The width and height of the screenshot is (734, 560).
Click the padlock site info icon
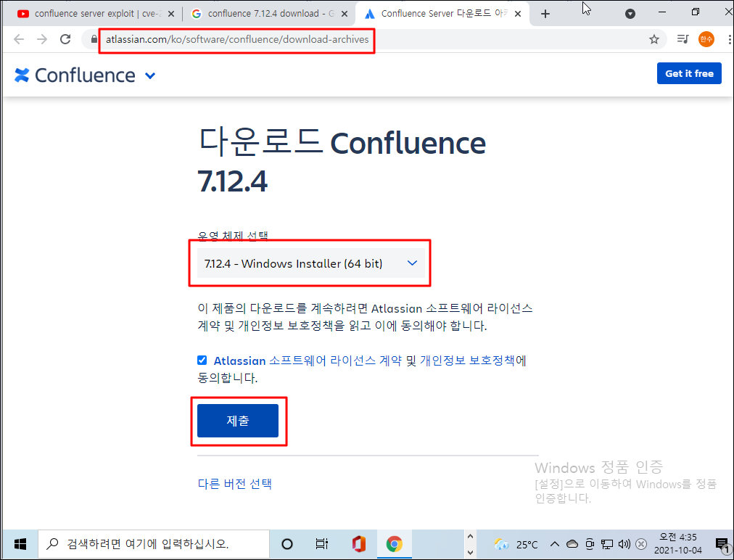[x=94, y=39]
